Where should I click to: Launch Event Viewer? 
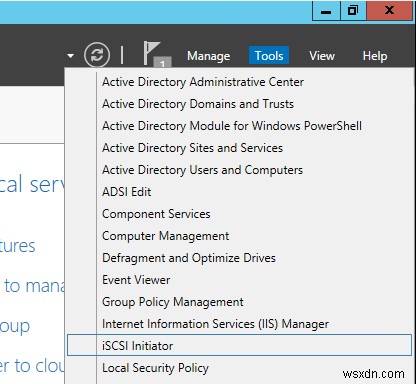tap(239, 280)
